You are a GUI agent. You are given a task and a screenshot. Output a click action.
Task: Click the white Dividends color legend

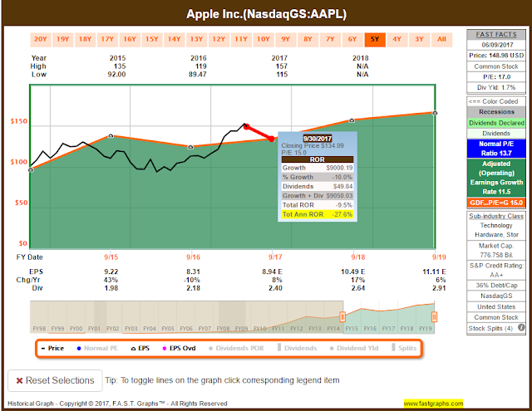coord(496,134)
